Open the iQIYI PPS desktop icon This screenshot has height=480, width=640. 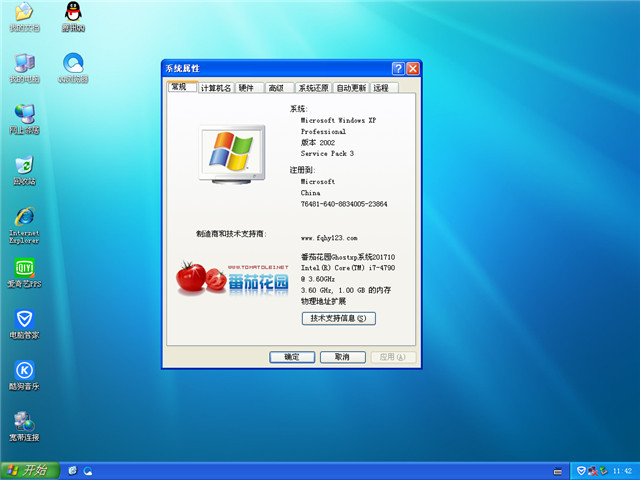[24, 273]
